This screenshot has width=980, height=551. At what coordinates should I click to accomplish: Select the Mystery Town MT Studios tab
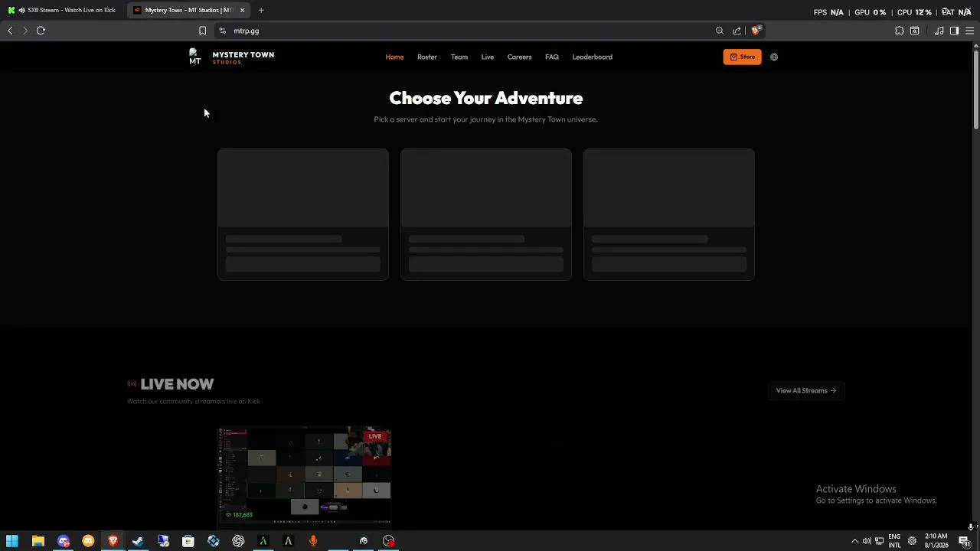pos(188,10)
